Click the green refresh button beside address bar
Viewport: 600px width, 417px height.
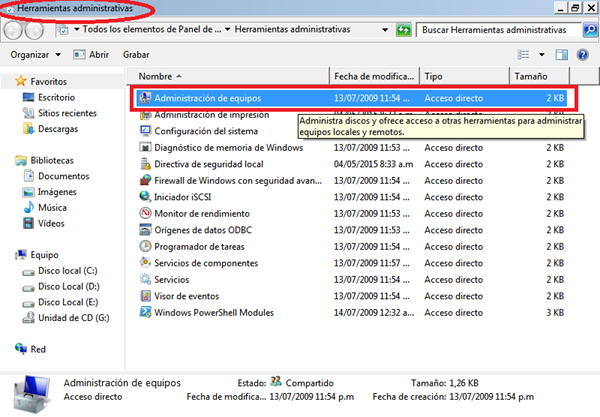404,30
